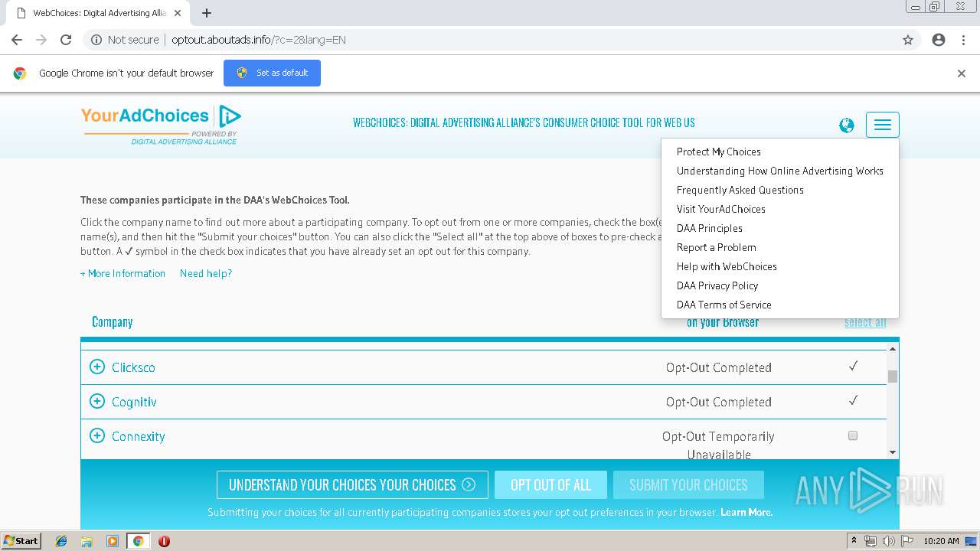Click Understand Your Choices button
The width and height of the screenshot is (980, 551).
coord(352,484)
